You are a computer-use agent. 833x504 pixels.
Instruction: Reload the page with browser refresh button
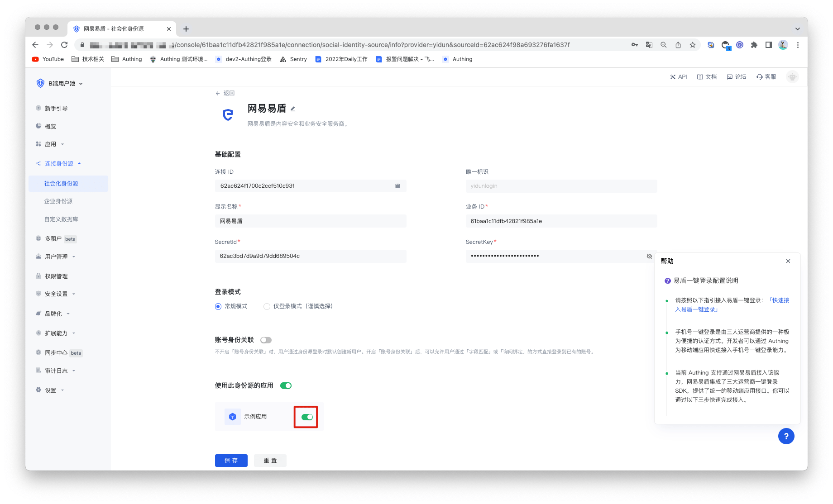tap(64, 45)
